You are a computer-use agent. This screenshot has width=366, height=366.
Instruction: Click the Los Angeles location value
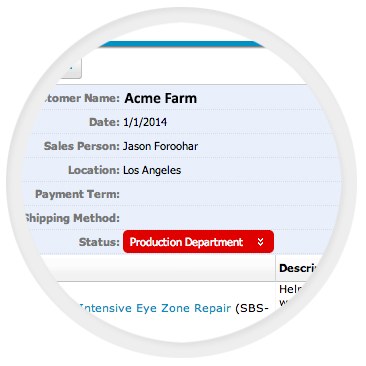pyautogui.click(x=152, y=170)
